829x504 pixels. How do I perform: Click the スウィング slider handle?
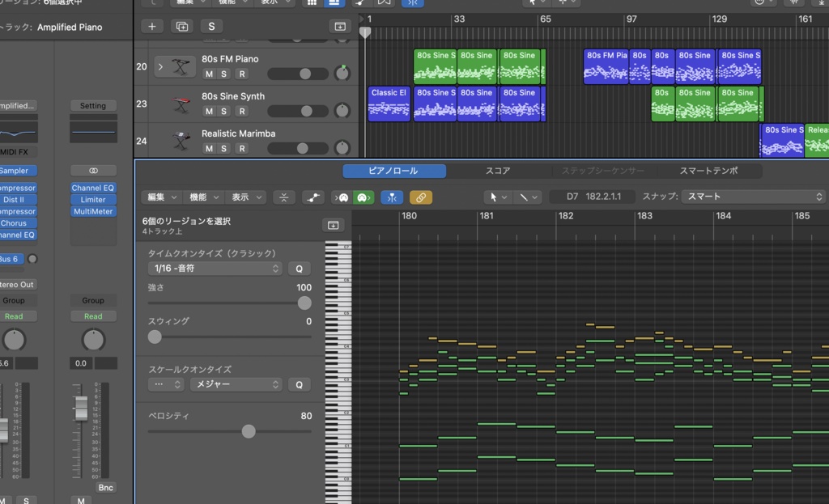[x=155, y=337]
